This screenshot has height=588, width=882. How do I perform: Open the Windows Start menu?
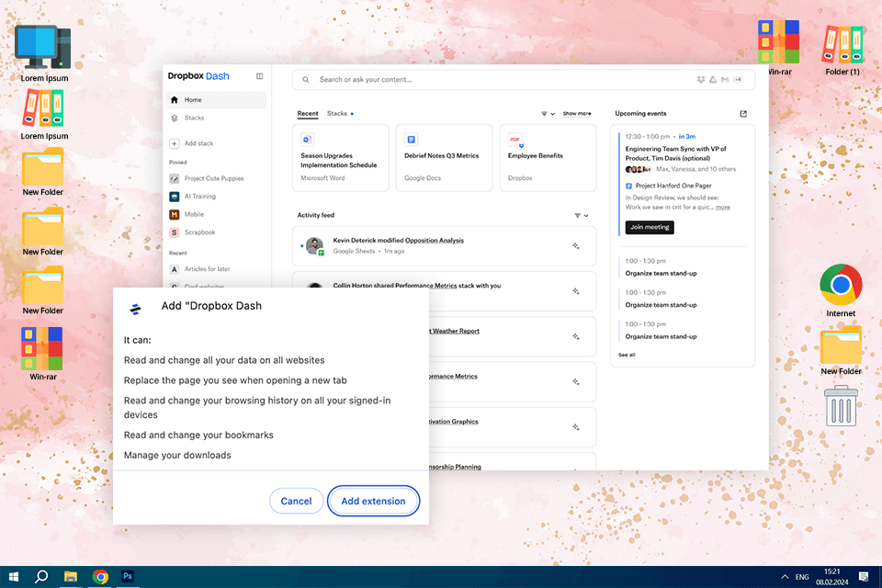coord(14,577)
